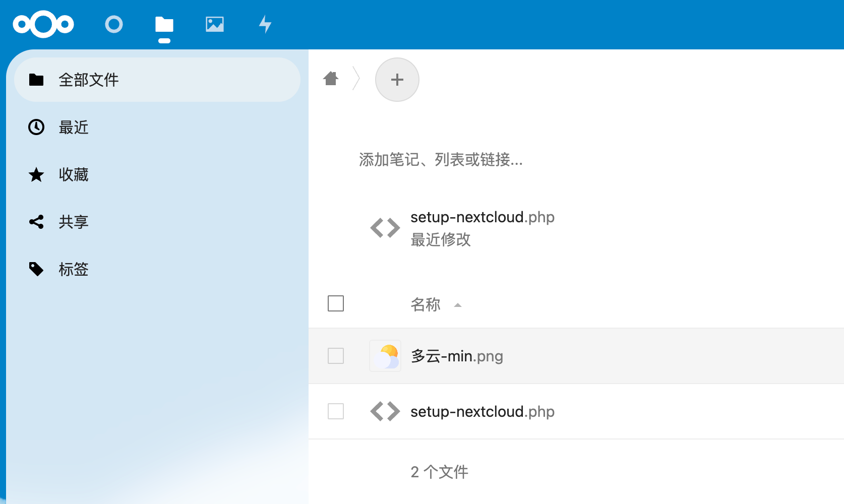Open 收藏 favorites in sidebar

[74, 174]
